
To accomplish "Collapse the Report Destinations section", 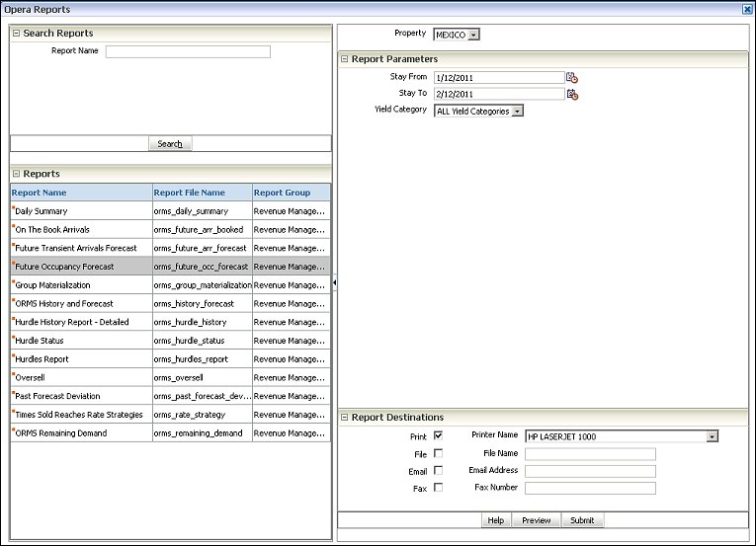I will point(344,418).
